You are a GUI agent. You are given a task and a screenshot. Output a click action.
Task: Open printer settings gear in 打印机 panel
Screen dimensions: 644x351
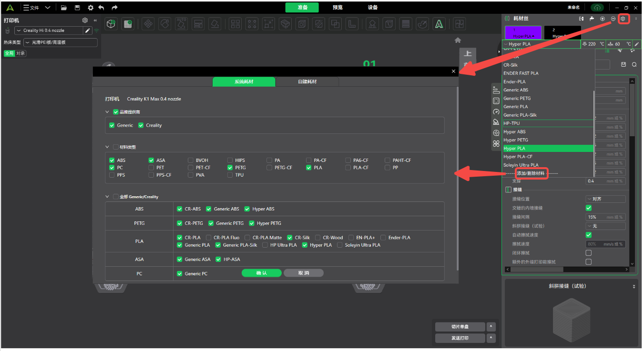[x=85, y=20]
